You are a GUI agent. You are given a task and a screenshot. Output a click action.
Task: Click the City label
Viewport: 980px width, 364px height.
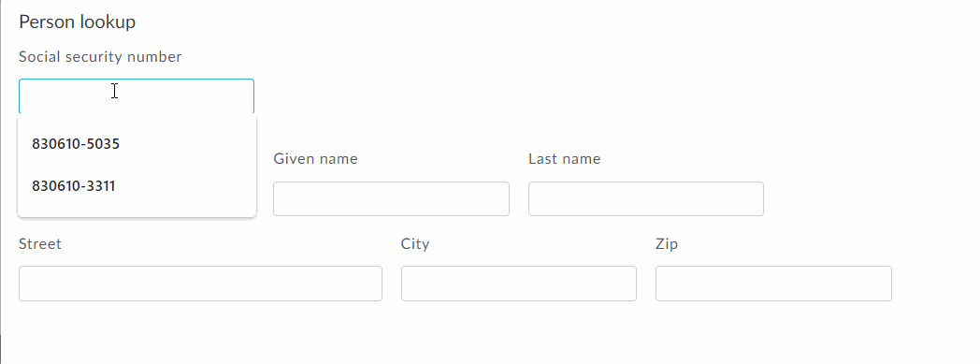415,244
